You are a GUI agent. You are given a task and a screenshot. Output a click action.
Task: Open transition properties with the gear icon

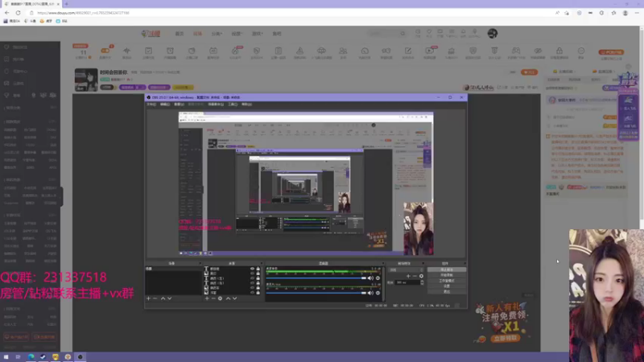[421, 276]
